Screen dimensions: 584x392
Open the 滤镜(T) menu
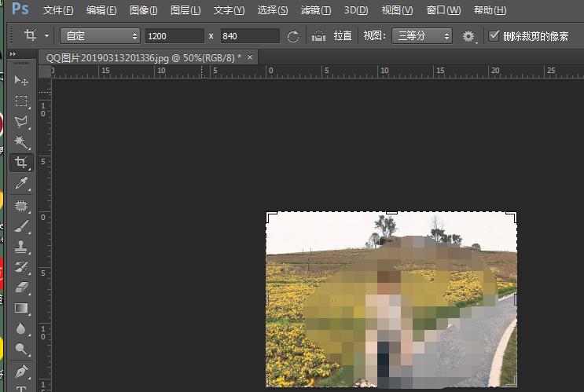point(316,10)
